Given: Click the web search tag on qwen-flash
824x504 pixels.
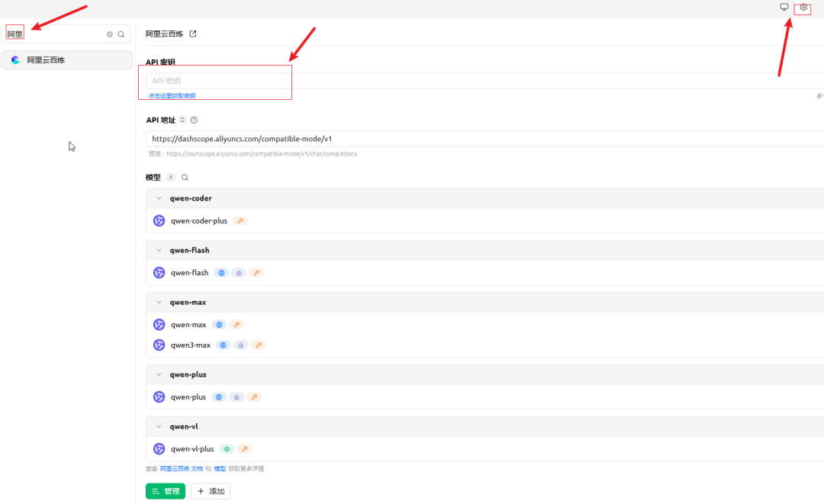Looking at the screenshot, I should pos(221,272).
